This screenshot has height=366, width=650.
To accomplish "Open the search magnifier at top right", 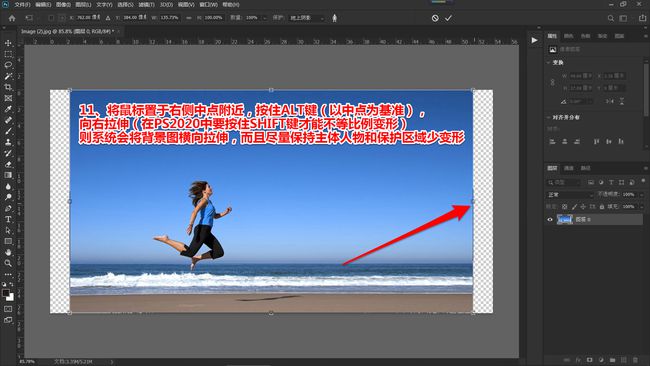I will pos(611,18).
